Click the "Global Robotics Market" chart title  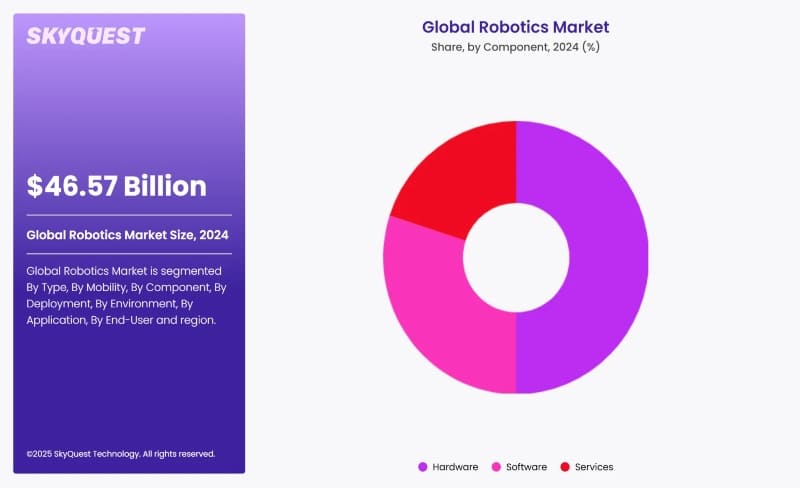click(x=515, y=27)
